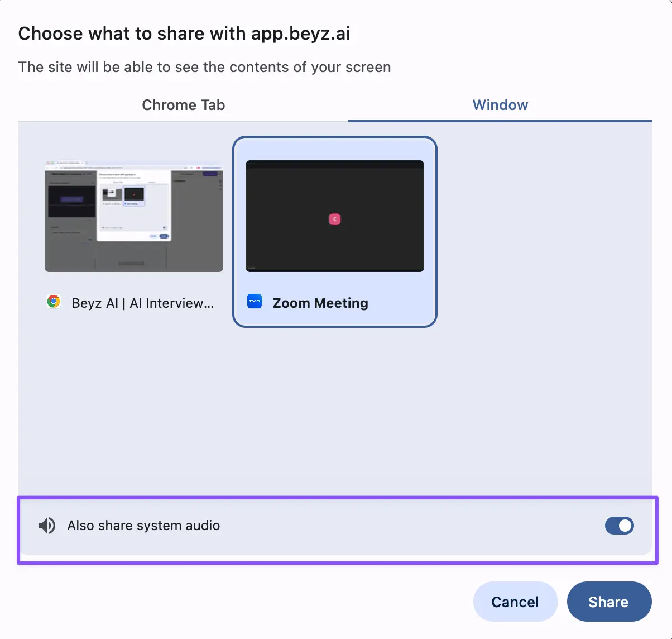The height and width of the screenshot is (639, 672).
Task: Click the screen contents warning subtitle
Action: coord(204,67)
